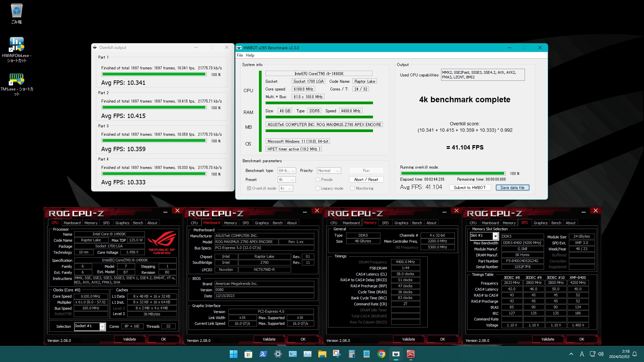Open the Priority dropdown set to Normal

coord(329,171)
